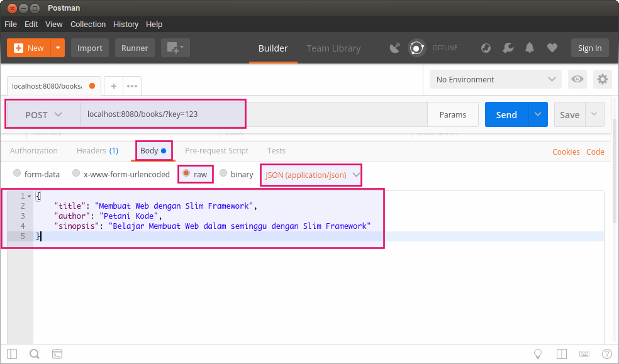Open notifications bell icon
The image size is (619, 364).
point(530,48)
